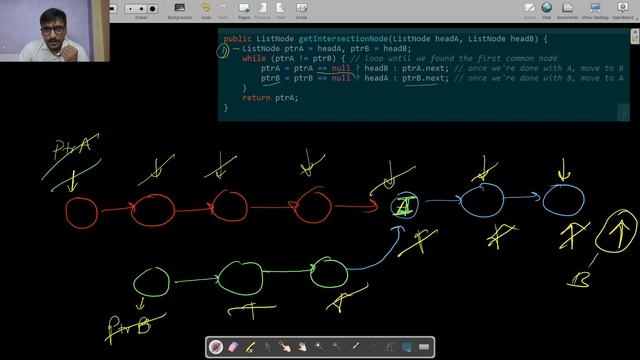Screen dimensions: 640x360
Task: Select the straight Line drawing tool
Action: tap(372, 347)
